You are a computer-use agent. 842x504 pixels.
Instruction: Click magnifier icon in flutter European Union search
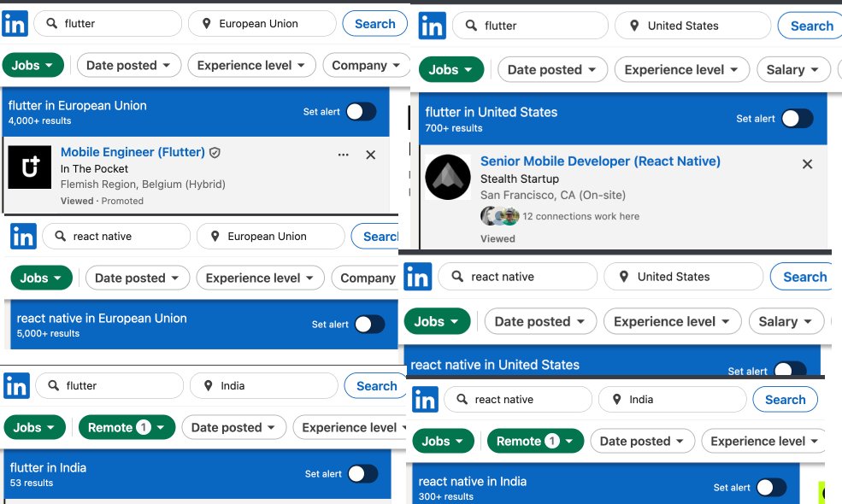51,24
